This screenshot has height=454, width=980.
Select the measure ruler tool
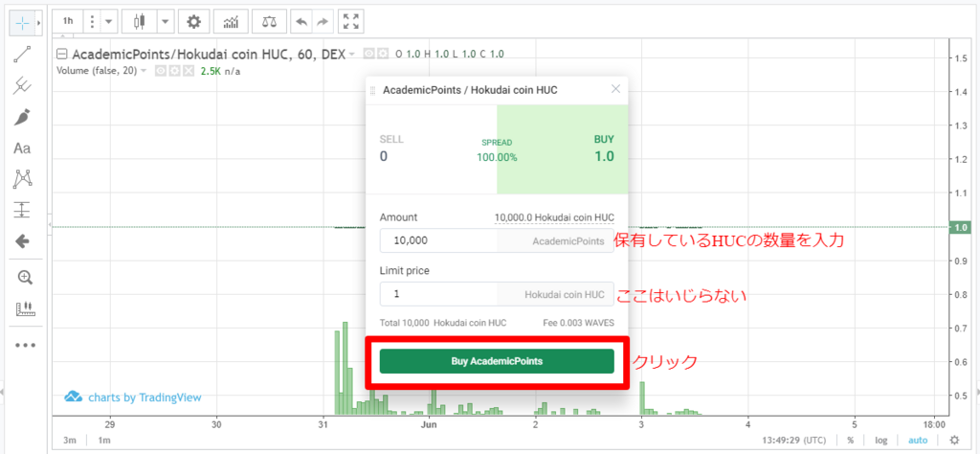click(x=25, y=308)
